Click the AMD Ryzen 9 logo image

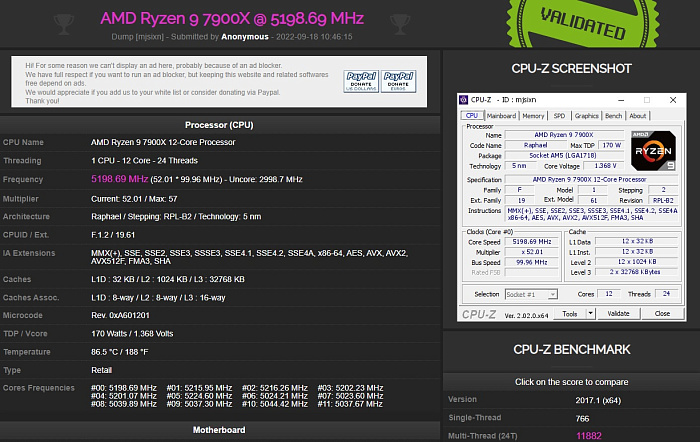[x=654, y=150]
